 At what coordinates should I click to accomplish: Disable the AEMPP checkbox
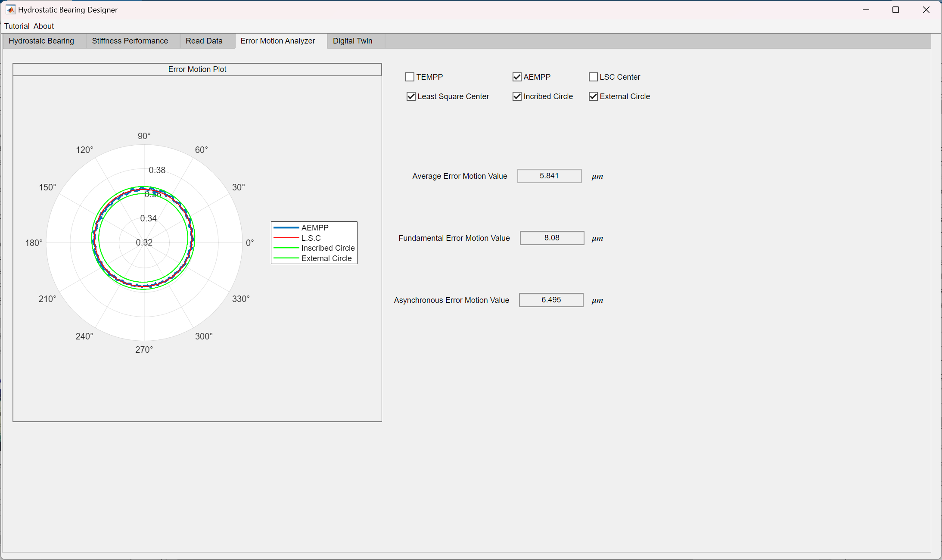[517, 77]
